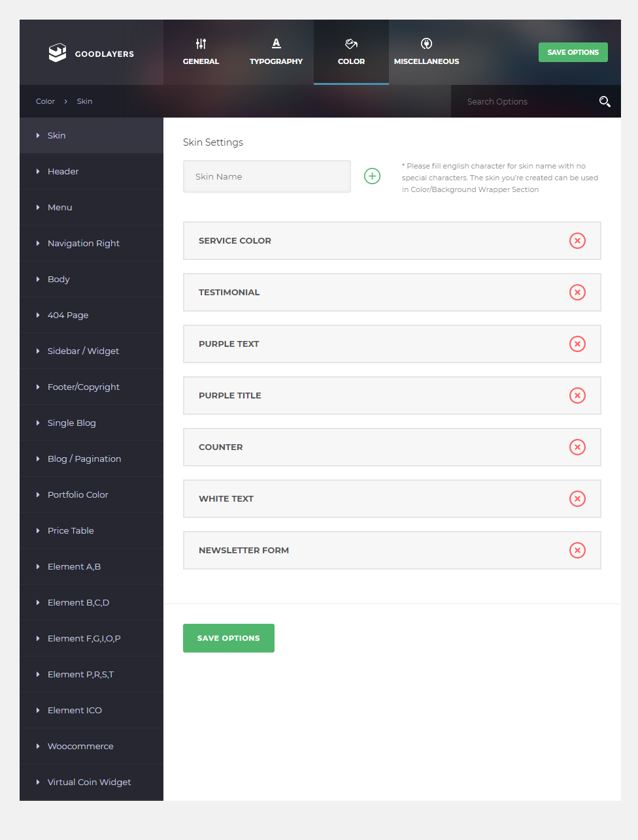Open the Price Table section
The width and height of the screenshot is (638, 840).
click(92, 530)
